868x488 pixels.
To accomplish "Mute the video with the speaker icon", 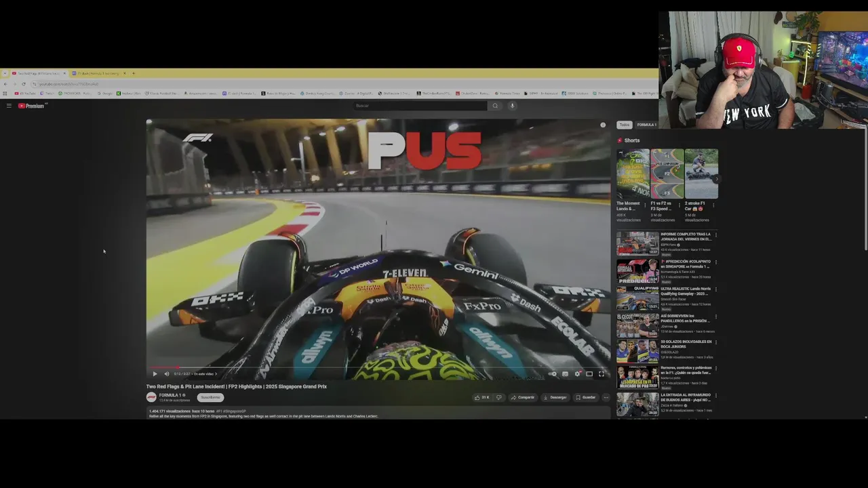I will [x=167, y=373].
